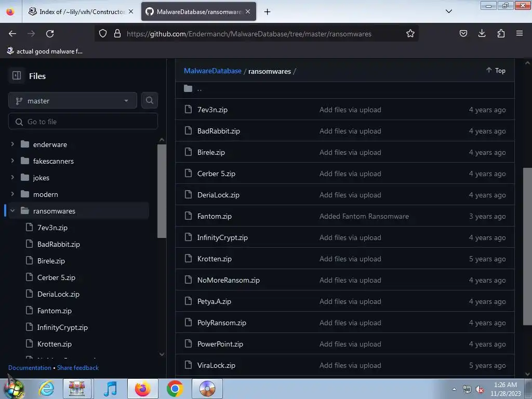Collapse the Files side panel icon
This screenshot has height=399, width=532.
pyautogui.click(x=17, y=75)
